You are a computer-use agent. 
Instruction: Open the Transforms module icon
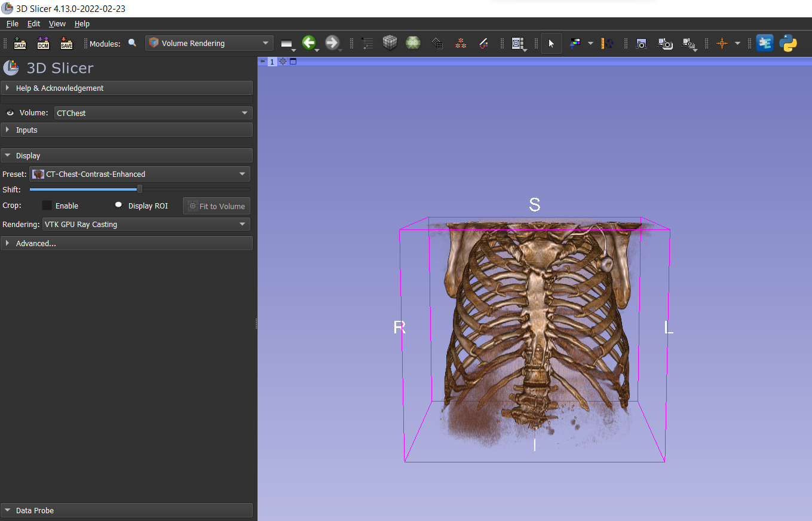[x=437, y=43]
